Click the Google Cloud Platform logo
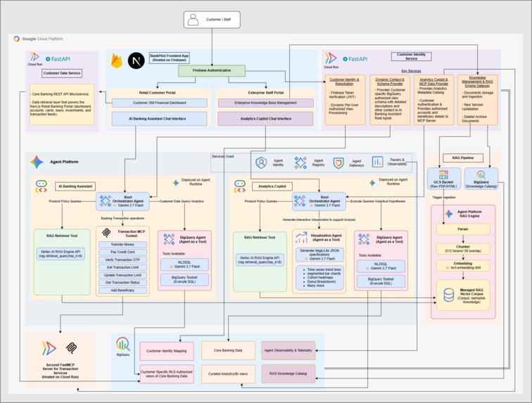 click(x=17, y=39)
